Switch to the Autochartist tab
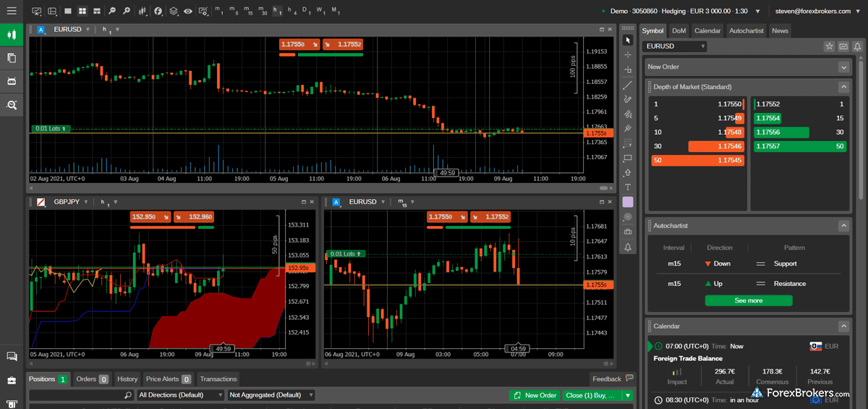Image resolution: width=868 pixels, height=409 pixels. [746, 30]
